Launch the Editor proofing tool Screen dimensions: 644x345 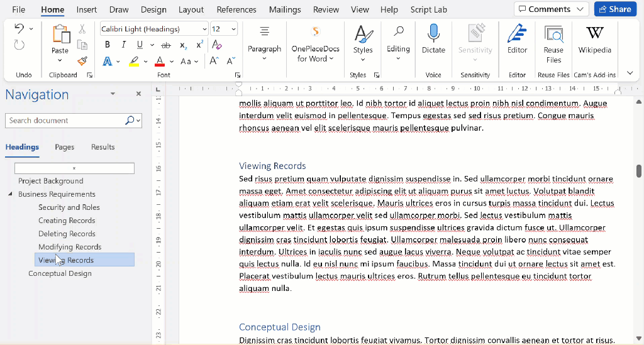point(517,38)
